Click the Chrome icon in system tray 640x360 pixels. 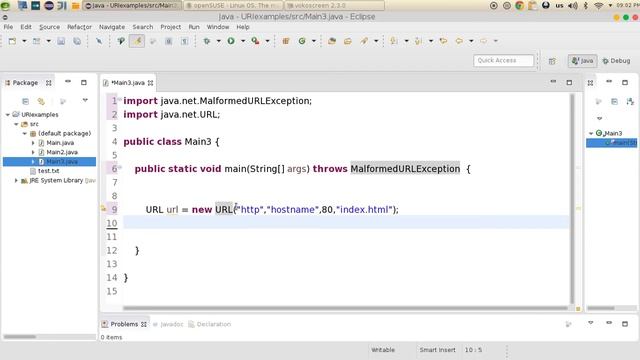click(520, 6)
